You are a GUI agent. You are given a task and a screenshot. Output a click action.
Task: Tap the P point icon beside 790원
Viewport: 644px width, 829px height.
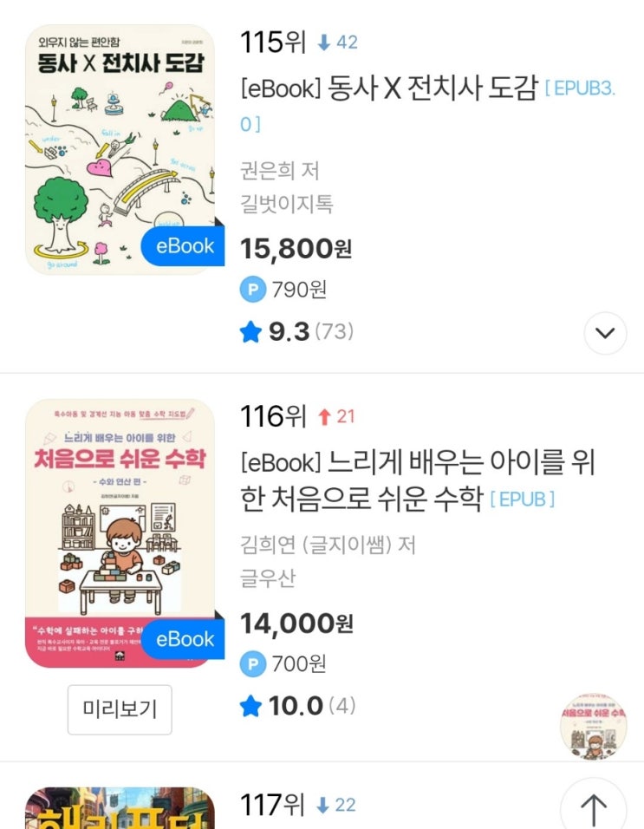pyautogui.click(x=253, y=290)
